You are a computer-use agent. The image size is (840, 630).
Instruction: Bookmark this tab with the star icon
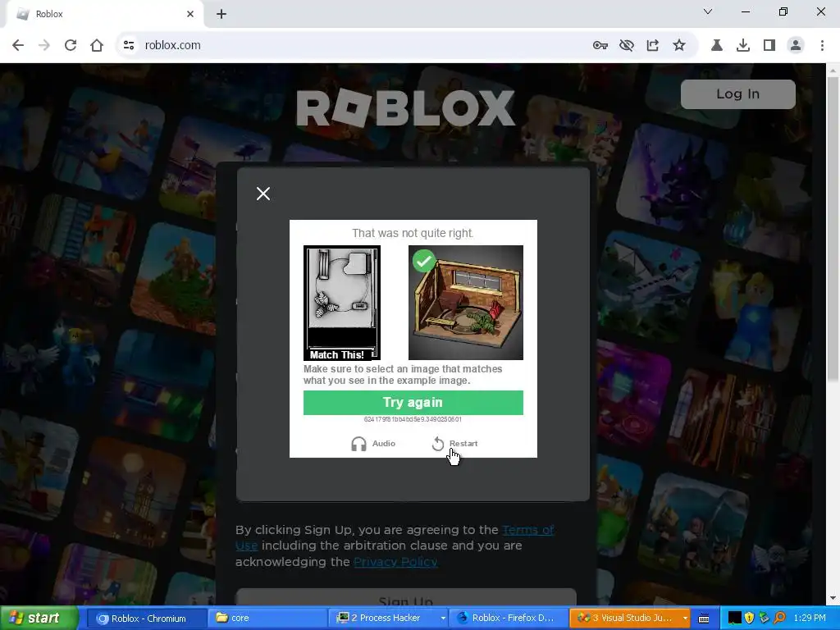pos(679,45)
